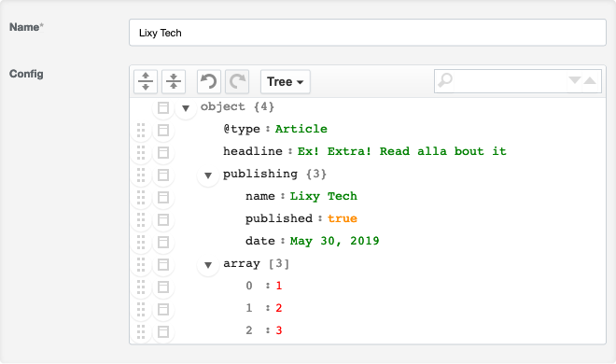
Task: Select the array value 1 at index 0
Action: 278,286
